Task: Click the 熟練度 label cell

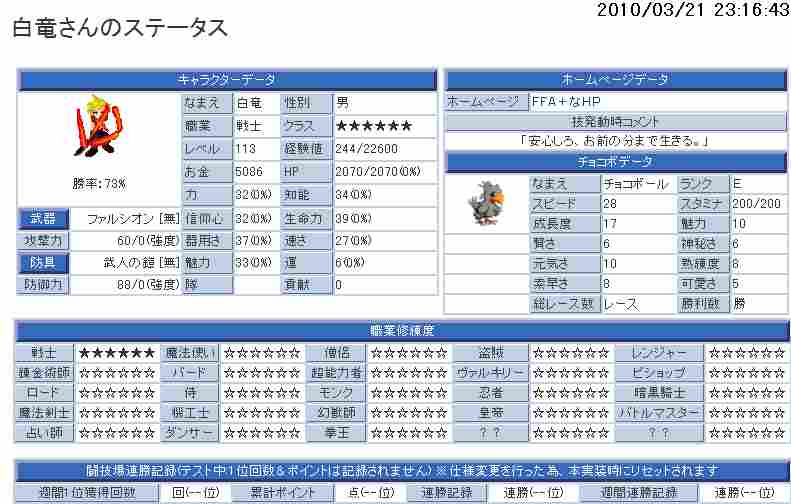Action: pyautogui.click(x=704, y=263)
